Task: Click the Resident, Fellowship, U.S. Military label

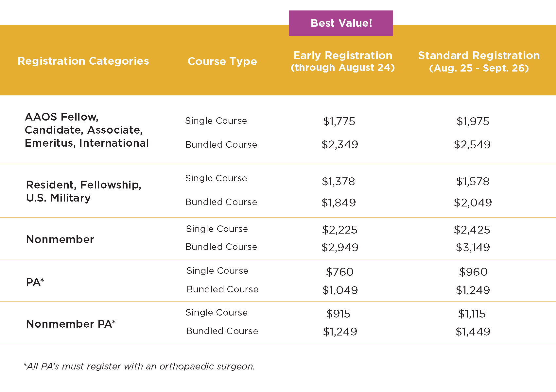Action: click(83, 191)
